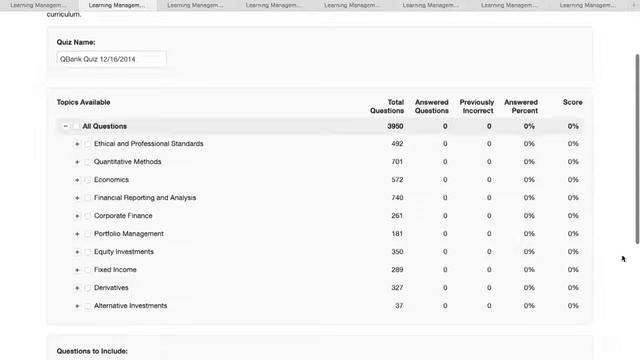The width and height of the screenshot is (640, 360).
Task: Click Ethical and Professional Standards label
Action: [149, 144]
